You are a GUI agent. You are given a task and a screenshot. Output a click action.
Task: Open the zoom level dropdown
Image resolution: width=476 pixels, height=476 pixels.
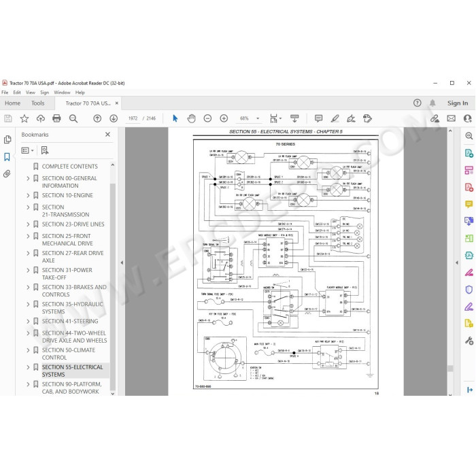pos(258,118)
